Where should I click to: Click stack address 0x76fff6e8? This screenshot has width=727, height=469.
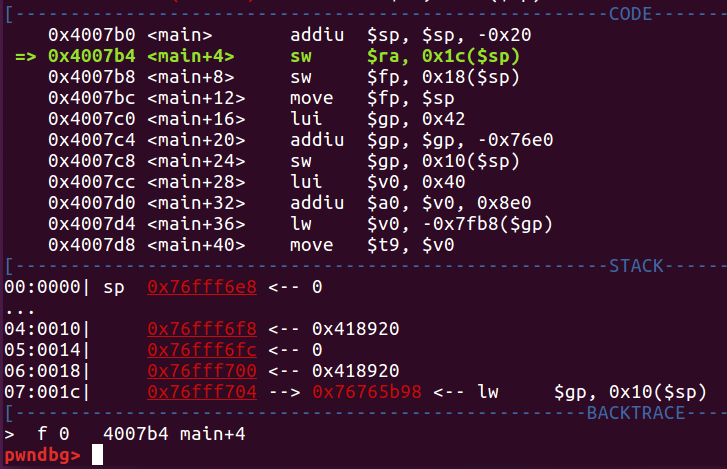[202, 287]
